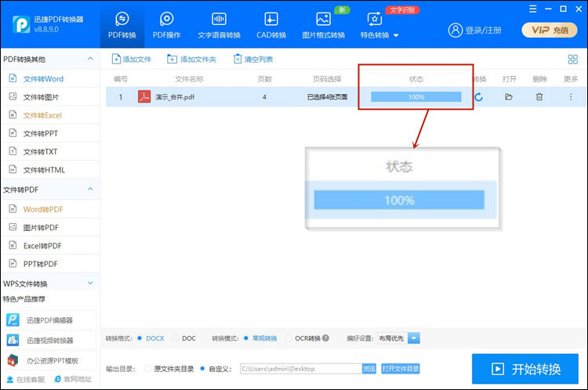Screen dimensions: 588x390
Task: Click the 页数 column header
Action: (x=264, y=79)
